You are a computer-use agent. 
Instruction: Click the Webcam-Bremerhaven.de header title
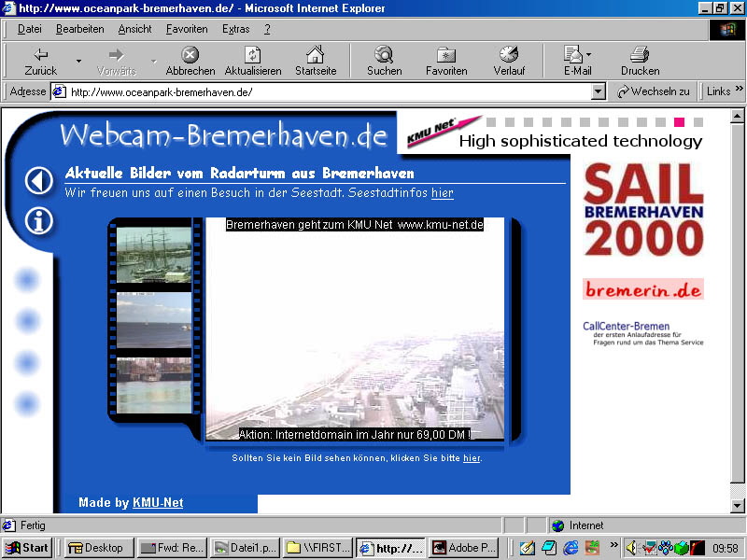(223, 134)
